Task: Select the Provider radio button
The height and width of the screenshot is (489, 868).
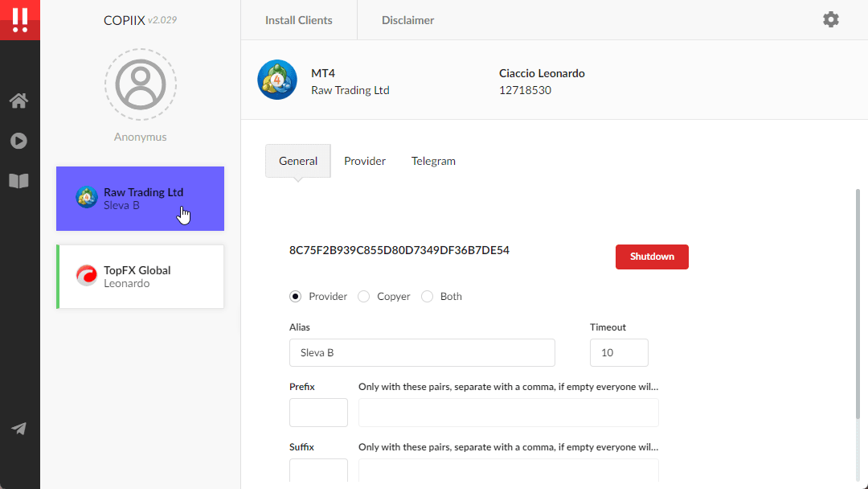Action: tap(296, 296)
